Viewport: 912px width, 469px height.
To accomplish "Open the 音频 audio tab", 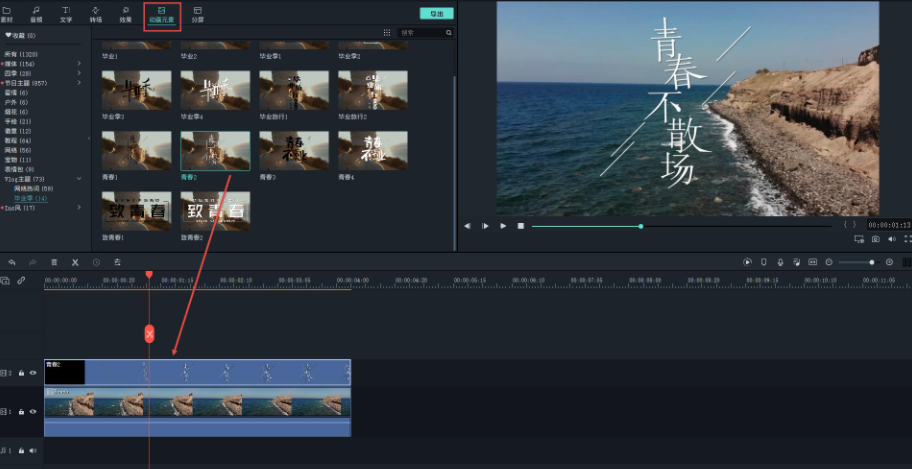I will 36,15.
